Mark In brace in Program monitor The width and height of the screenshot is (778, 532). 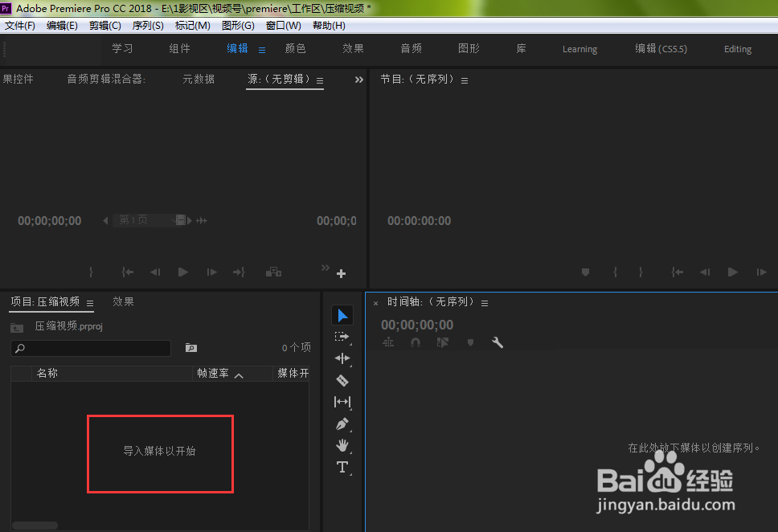[x=616, y=272]
